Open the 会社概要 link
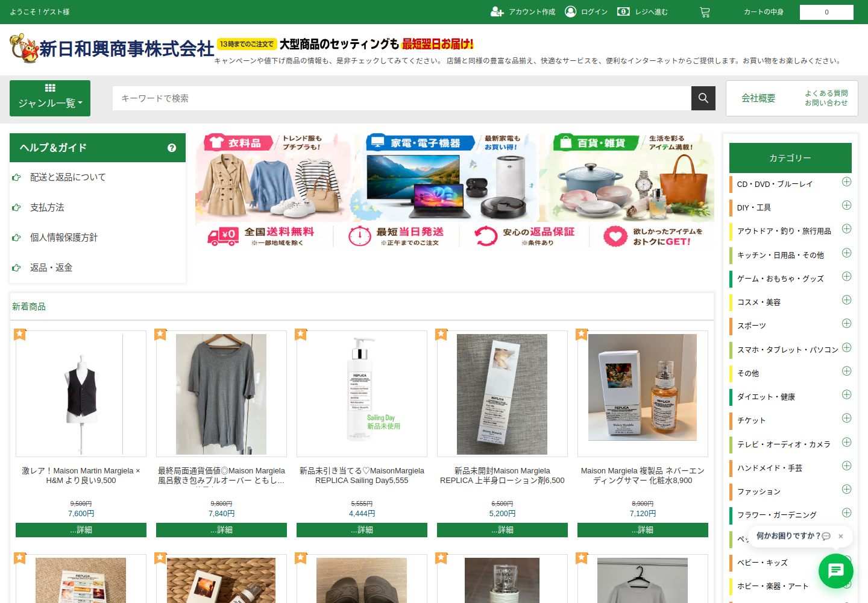The width and height of the screenshot is (868, 603). point(758,98)
